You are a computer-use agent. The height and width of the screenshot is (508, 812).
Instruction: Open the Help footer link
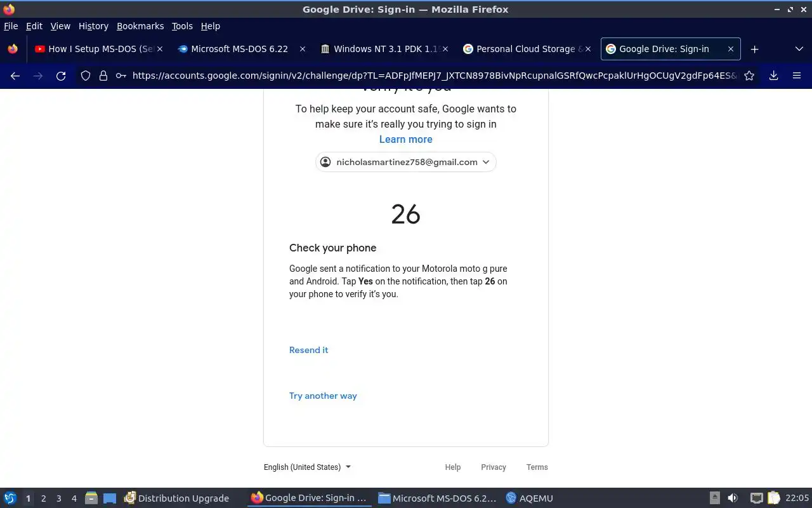(x=453, y=467)
